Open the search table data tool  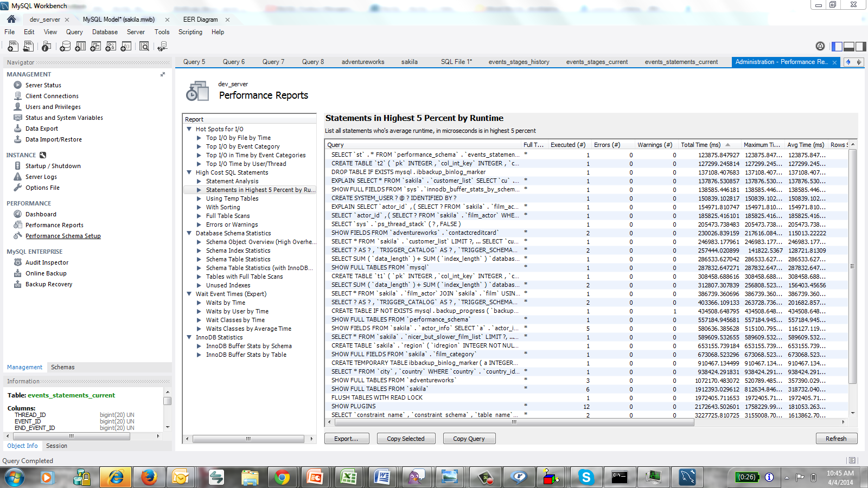144,46
